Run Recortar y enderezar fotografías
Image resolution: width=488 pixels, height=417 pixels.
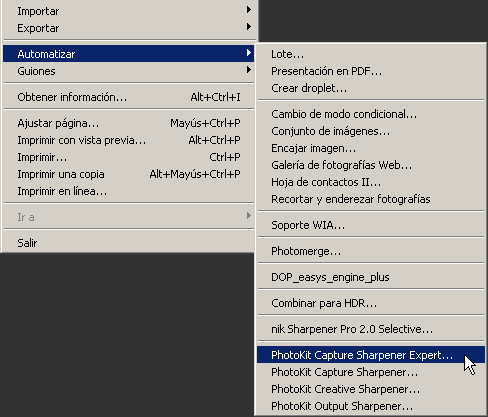click(371, 199)
